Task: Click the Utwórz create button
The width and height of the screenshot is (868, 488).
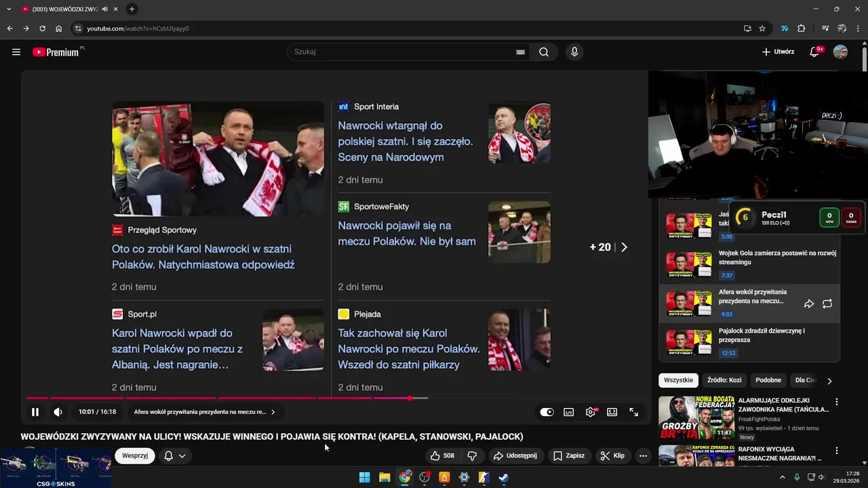Action: 778,52
